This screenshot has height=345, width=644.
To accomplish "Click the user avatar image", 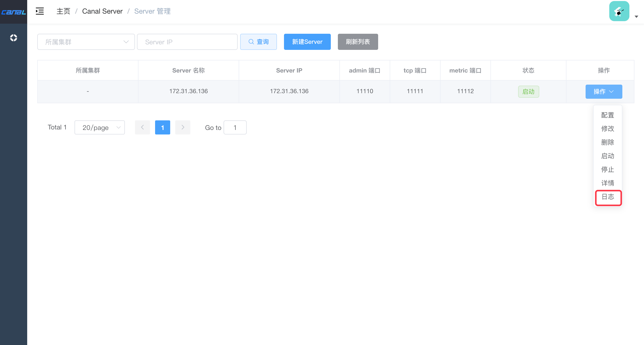I will click(619, 11).
